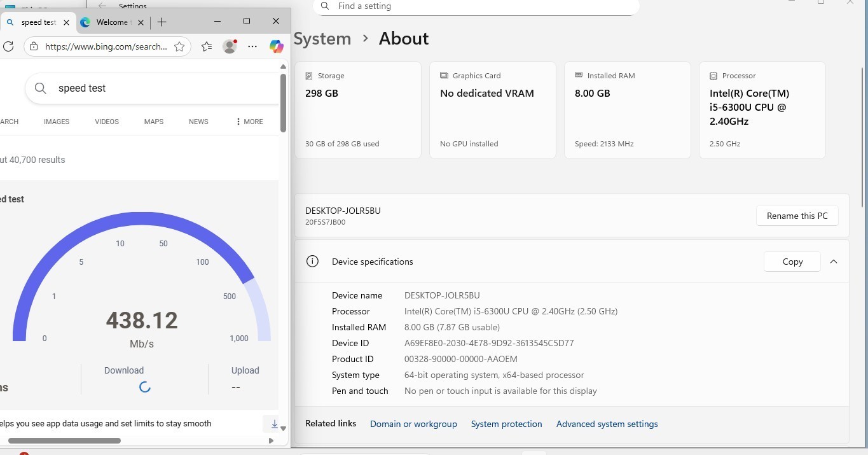Image resolution: width=868 pixels, height=455 pixels.
Task: Click the Bing search magnifier icon
Action: (41, 88)
